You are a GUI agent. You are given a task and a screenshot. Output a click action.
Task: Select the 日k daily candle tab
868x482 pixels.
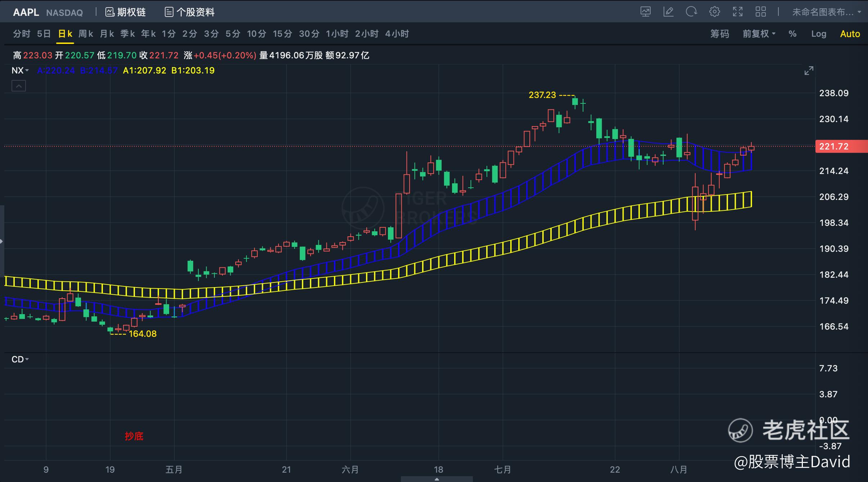click(x=65, y=34)
